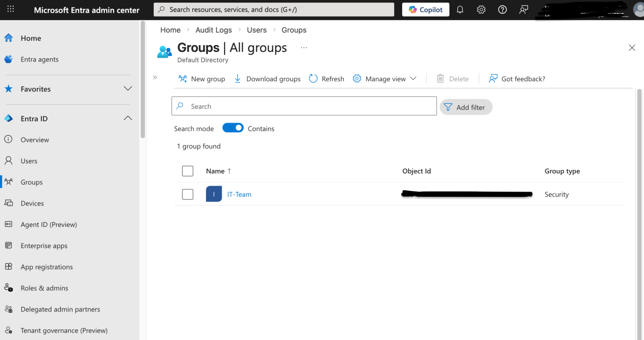
Task: Click the IT-Team group avatar tile
Action: 214,194
